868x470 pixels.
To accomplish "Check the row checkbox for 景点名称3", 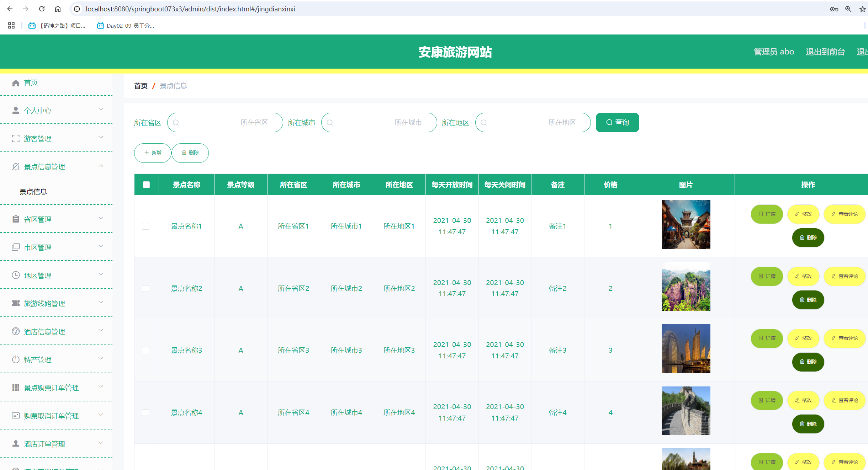I will tap(146, 350).
